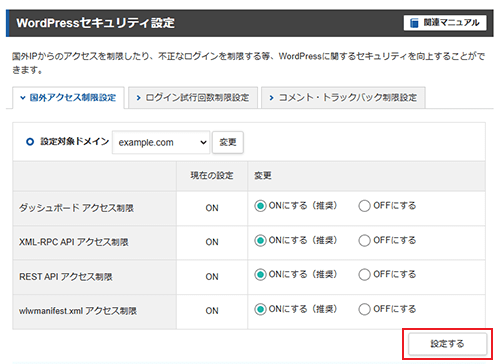Screen dimensions: 500x364
Task: Click current ON value for wlwmanifest.xml row
Action: [x=212, y=311]
